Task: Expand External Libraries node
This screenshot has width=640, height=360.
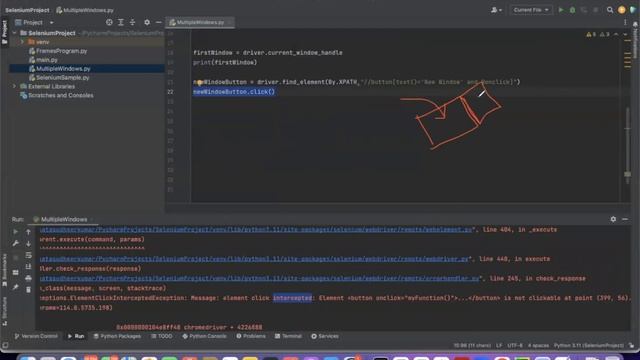Action: 15,87
